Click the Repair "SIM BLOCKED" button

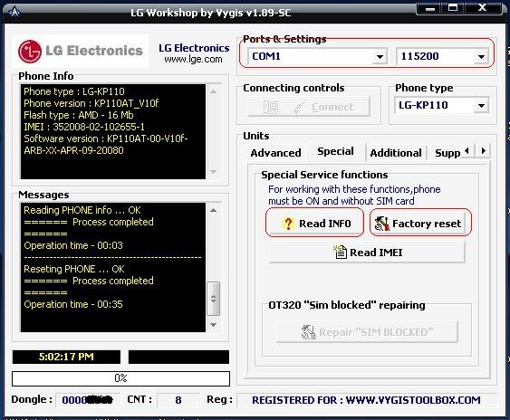click(x=367, y=332)
